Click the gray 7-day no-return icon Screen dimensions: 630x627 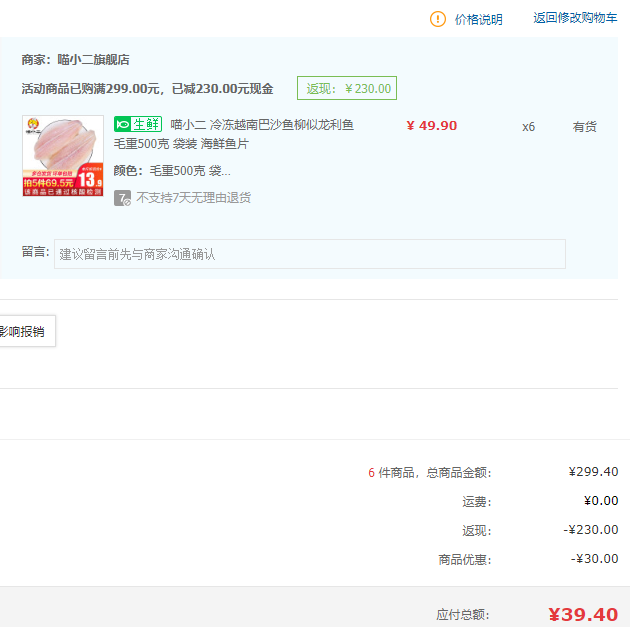122,198
